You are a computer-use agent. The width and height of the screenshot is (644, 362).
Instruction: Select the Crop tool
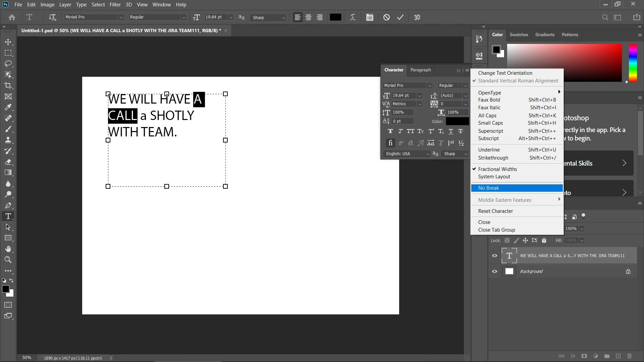8,85
